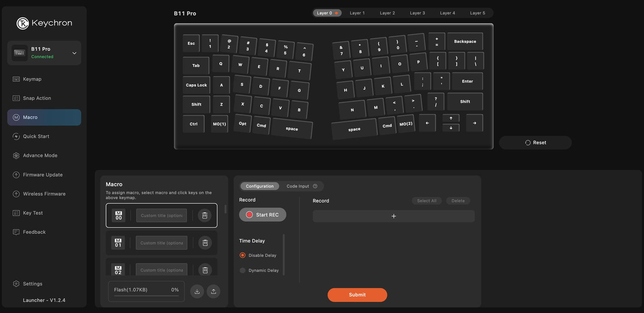Click the plus bar to add record
This screenshot has width=644, height=313.
click(393, 216)
